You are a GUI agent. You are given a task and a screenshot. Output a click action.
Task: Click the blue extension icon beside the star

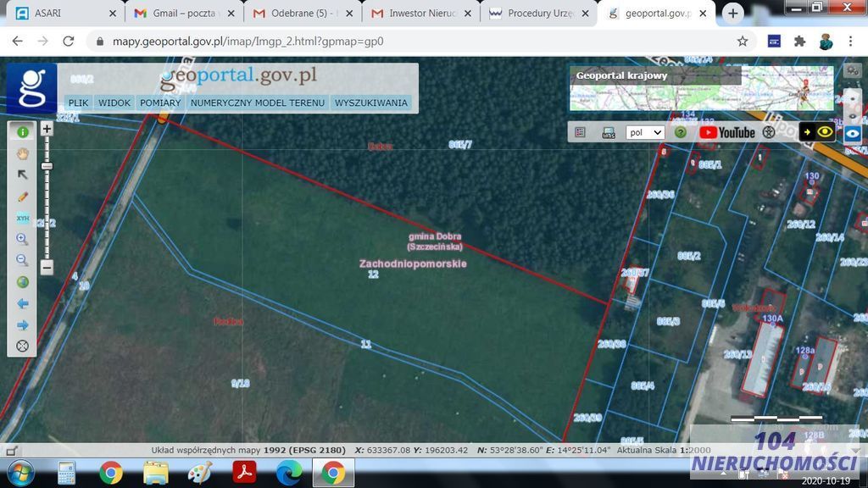tap(774, 41)
